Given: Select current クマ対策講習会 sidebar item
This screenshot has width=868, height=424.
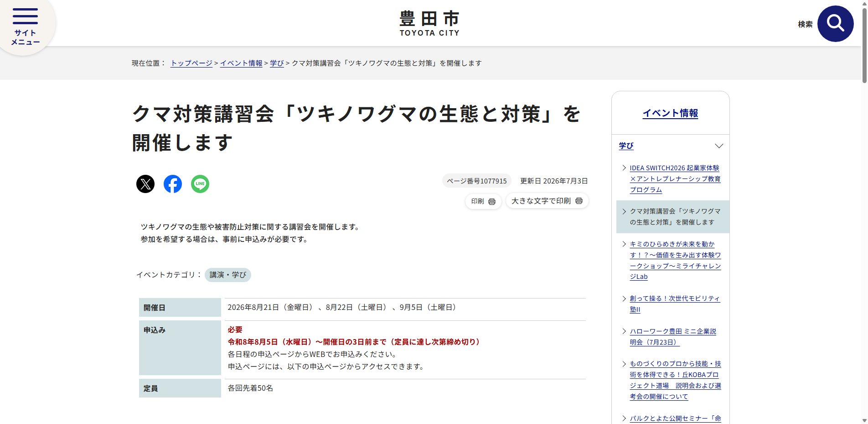Looking at the screenshot, I should (x=673, y=217).
